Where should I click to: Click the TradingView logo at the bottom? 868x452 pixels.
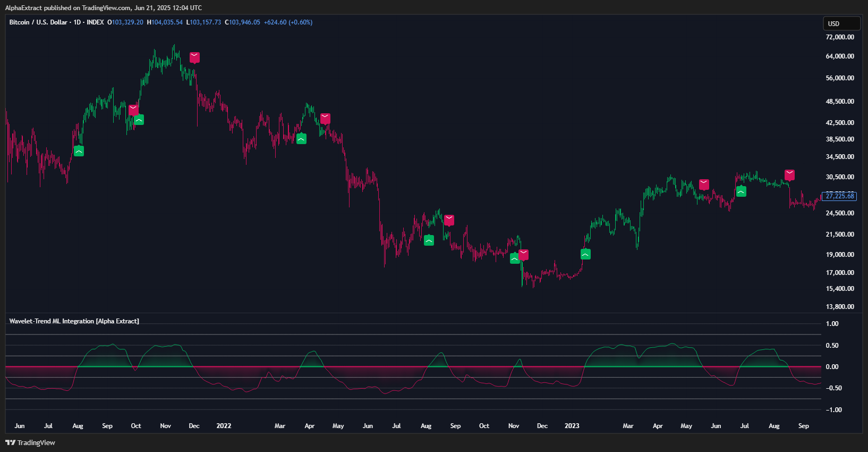(30, 442)
